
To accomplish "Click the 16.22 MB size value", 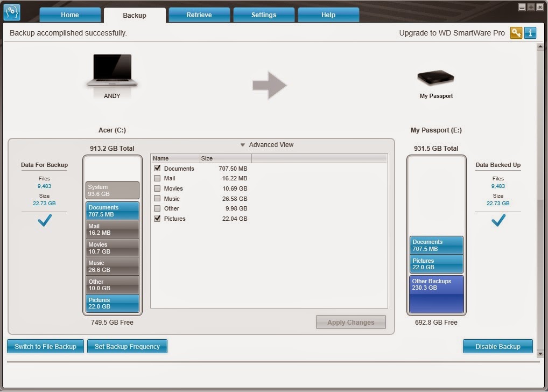I will click(235, 178).
